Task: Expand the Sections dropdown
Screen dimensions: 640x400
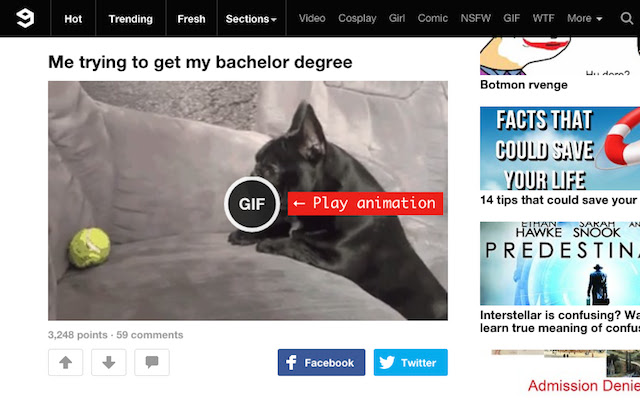Action: click(x=251, y=19)
